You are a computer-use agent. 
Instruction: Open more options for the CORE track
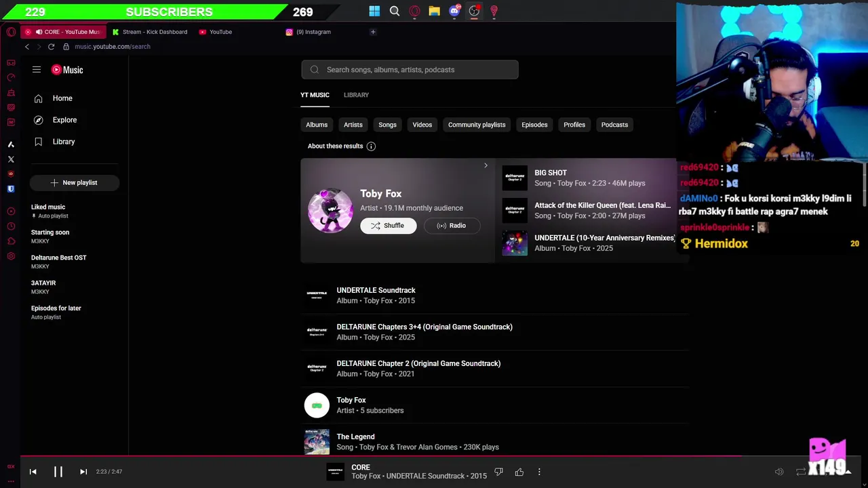point(539,472)
